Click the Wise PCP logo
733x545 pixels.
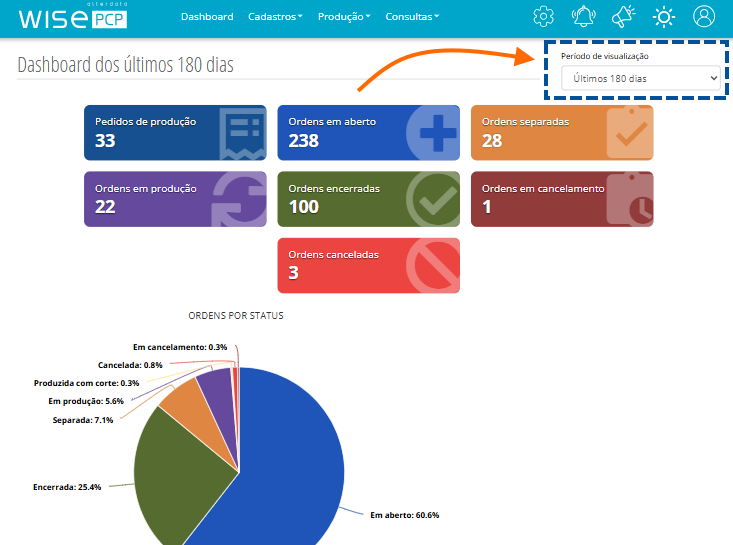coord(72,17)
